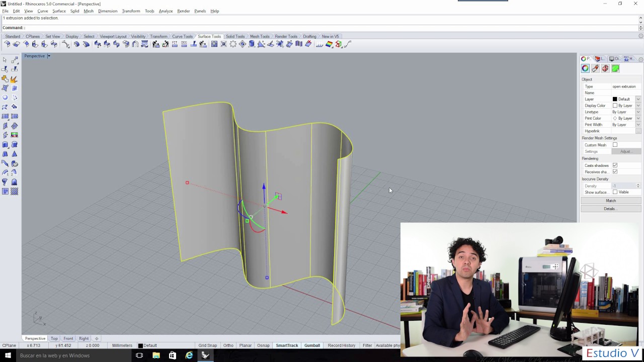644x362 pixels.
Task: Open the Layer dropdown in Properties
Action: [638, 99]
